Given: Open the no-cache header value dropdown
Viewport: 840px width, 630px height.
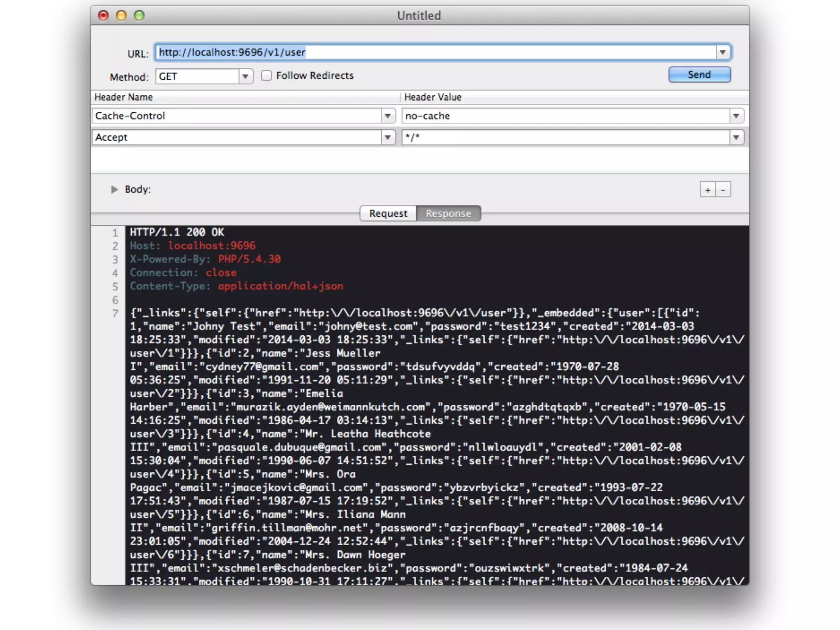Looking at the screenshot, I should [x=736, y=116].
